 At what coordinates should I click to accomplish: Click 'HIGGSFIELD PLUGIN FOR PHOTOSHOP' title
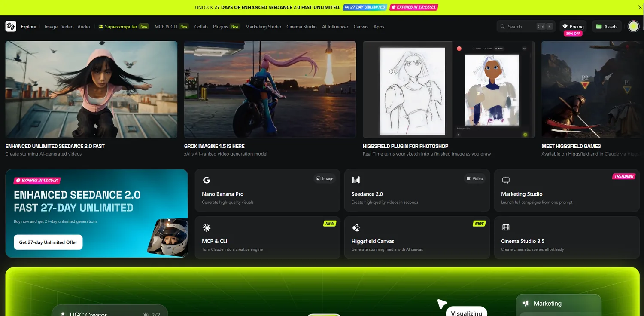(x=405, y=146)
